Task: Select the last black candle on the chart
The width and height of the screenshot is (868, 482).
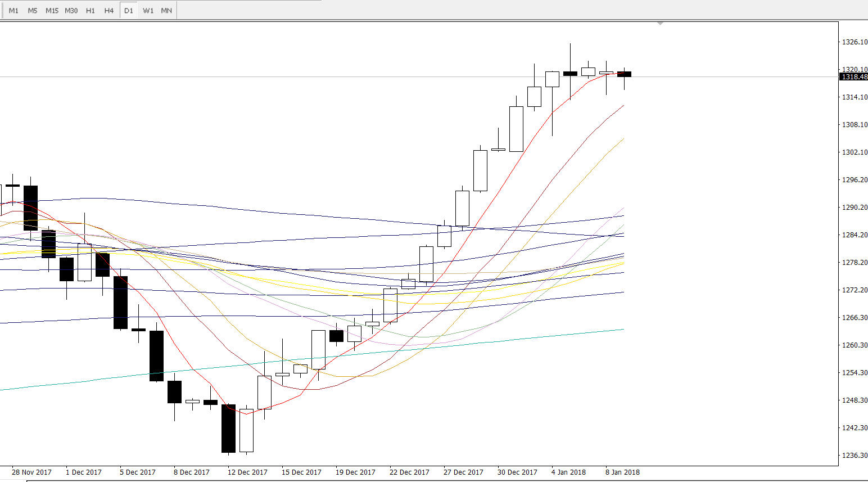Action: pos(624,74)
